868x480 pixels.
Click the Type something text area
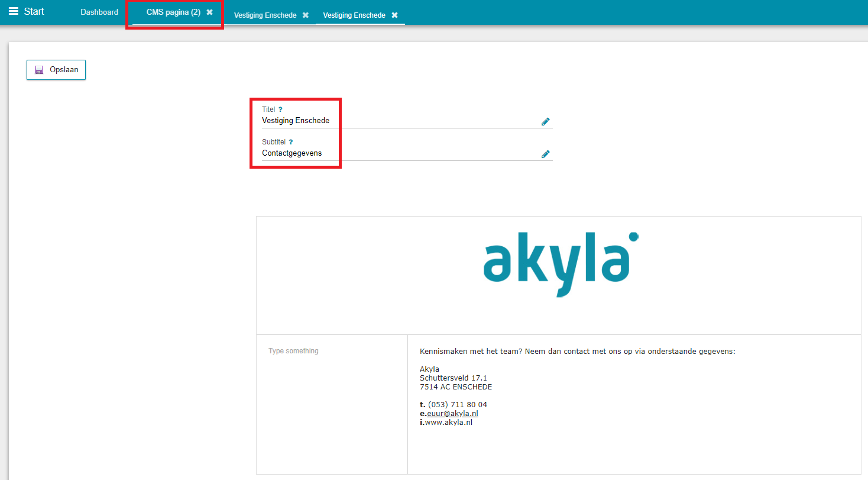point(332,404)
